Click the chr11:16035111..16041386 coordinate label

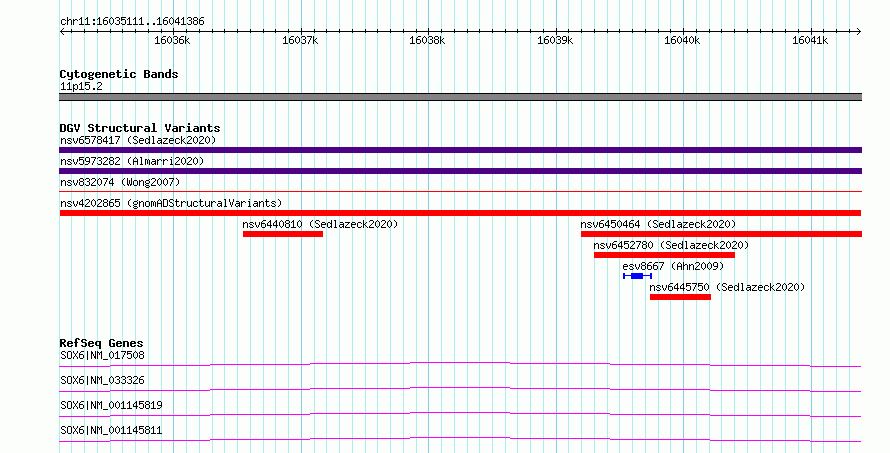[x=132, y=22]
